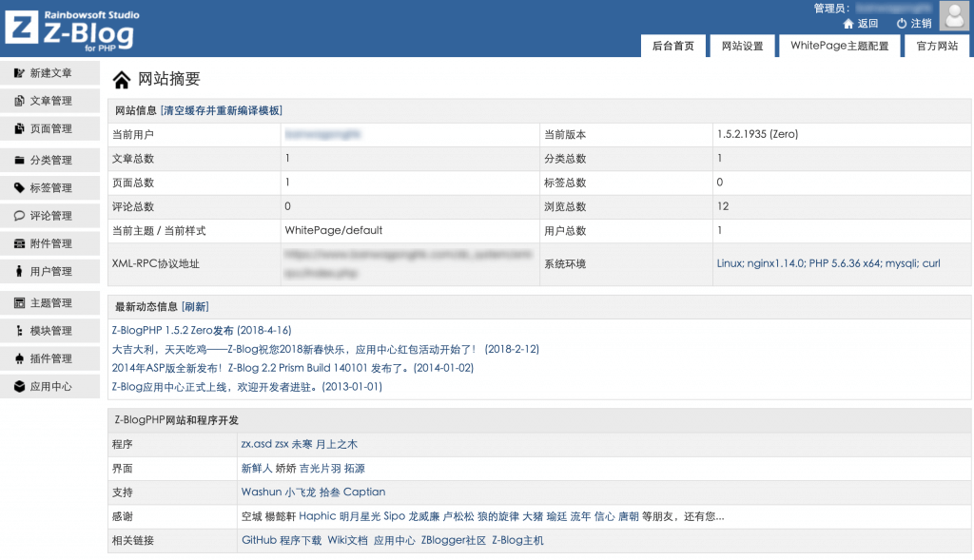
Task: Open the WhitePage主题配置 tab
Action: pyautogui.click(x=839, y=46)
